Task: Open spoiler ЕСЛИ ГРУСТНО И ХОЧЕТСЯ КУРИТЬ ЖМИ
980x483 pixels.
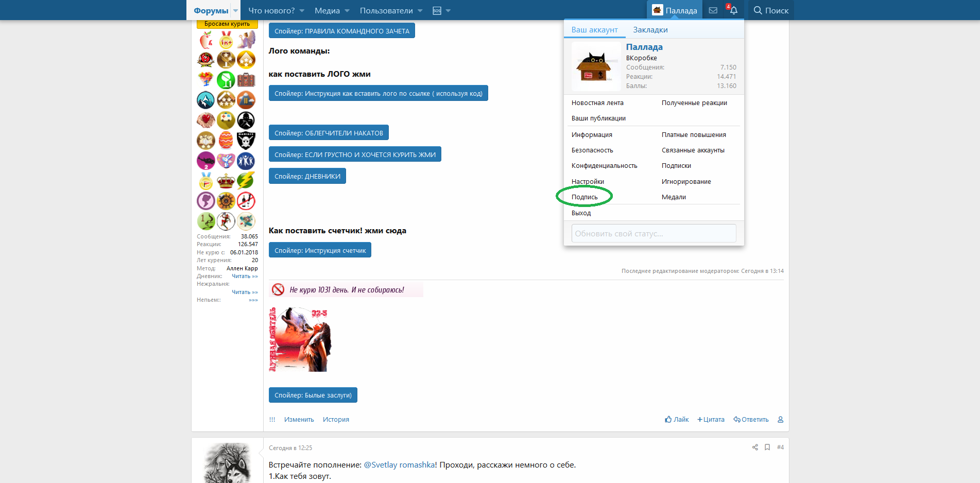Action: pos(355,154)
